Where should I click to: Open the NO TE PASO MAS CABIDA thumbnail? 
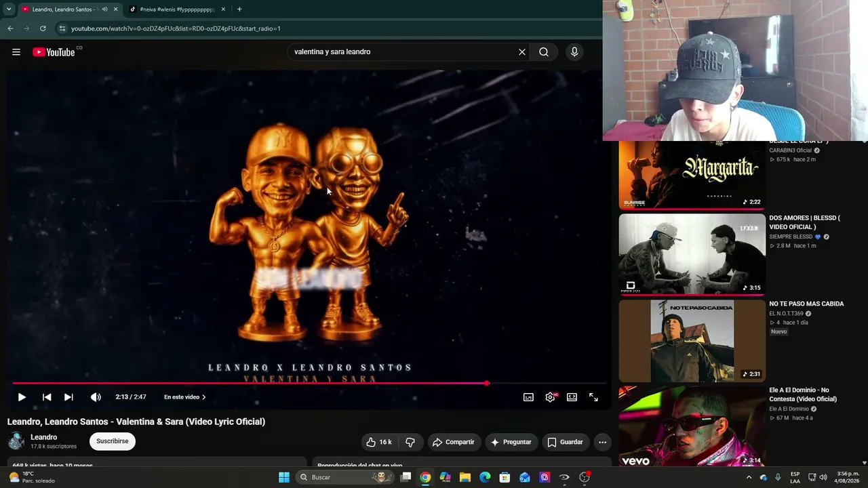pos(692,341)
